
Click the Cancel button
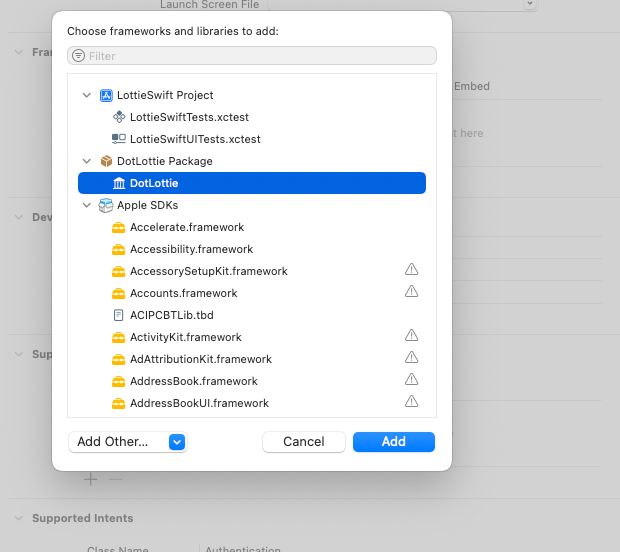click(304, 442)
